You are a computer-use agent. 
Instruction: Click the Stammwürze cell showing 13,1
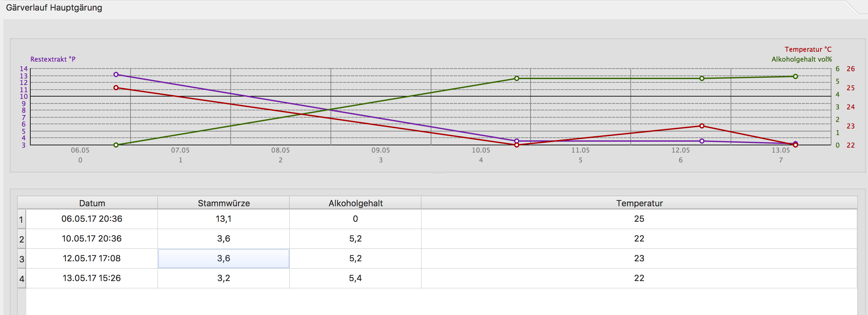click(x=223, y=219)
